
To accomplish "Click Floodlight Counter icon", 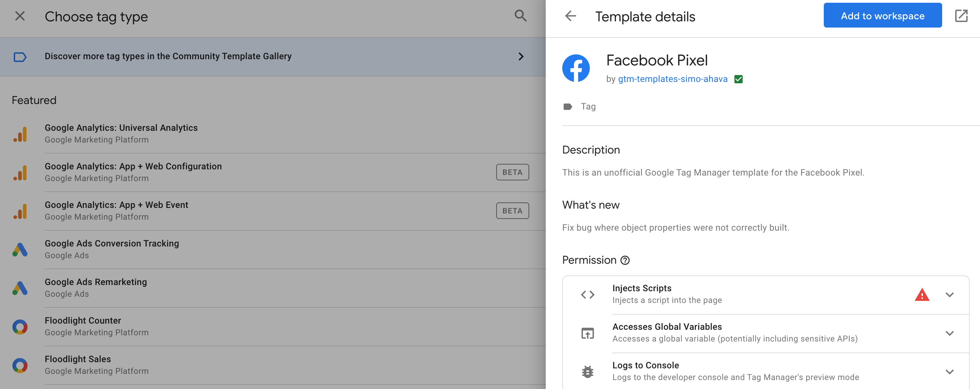I will tap(20, 327).
